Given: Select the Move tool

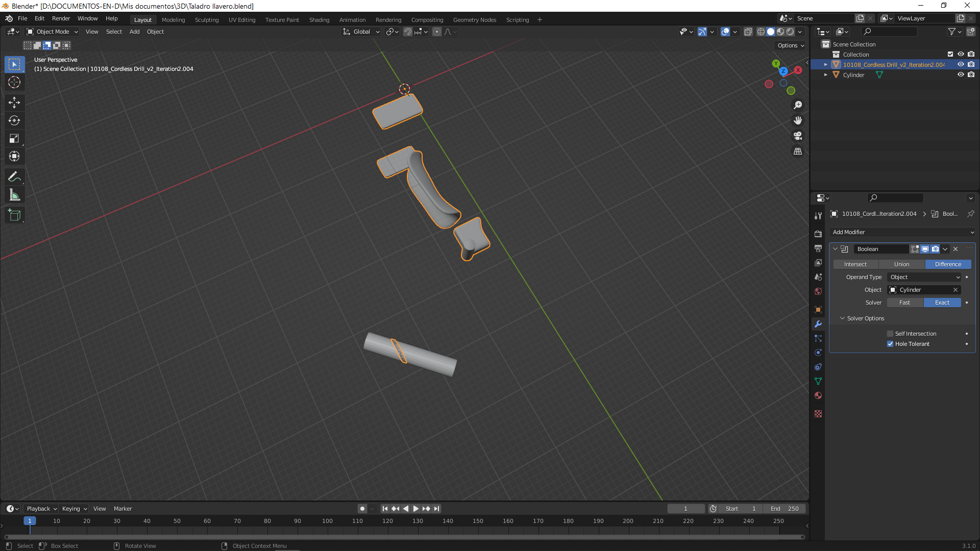Looking at the screenshot, I should 14,103.
